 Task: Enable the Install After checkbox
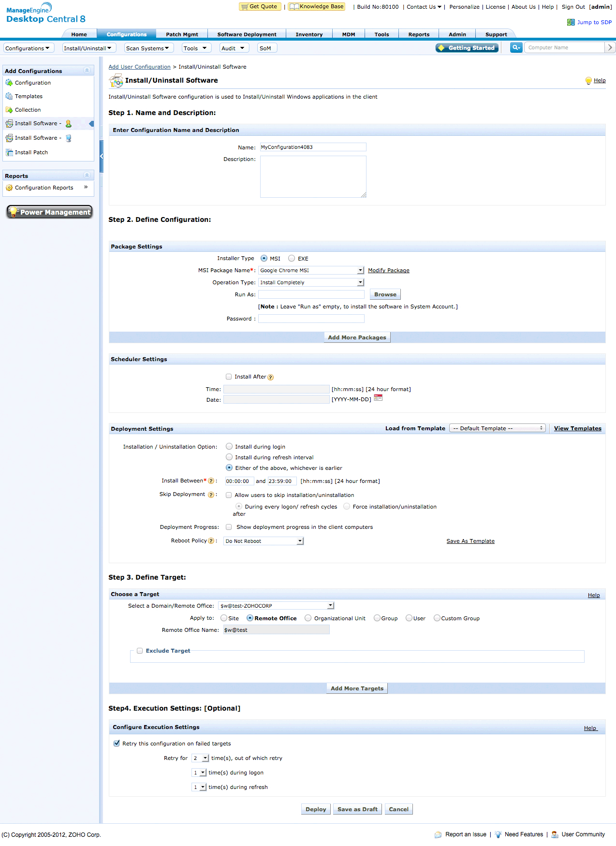point(229,377)
